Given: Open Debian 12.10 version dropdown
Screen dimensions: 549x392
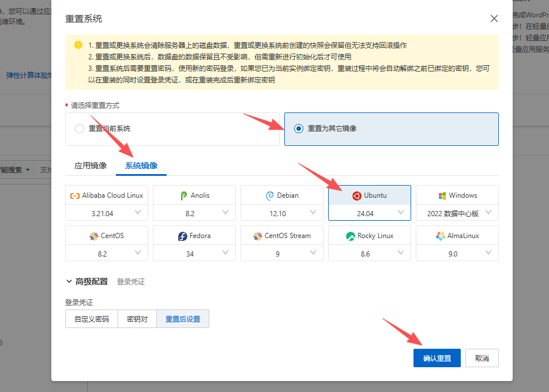Looking at the screenshot, I should coord(282,213).
